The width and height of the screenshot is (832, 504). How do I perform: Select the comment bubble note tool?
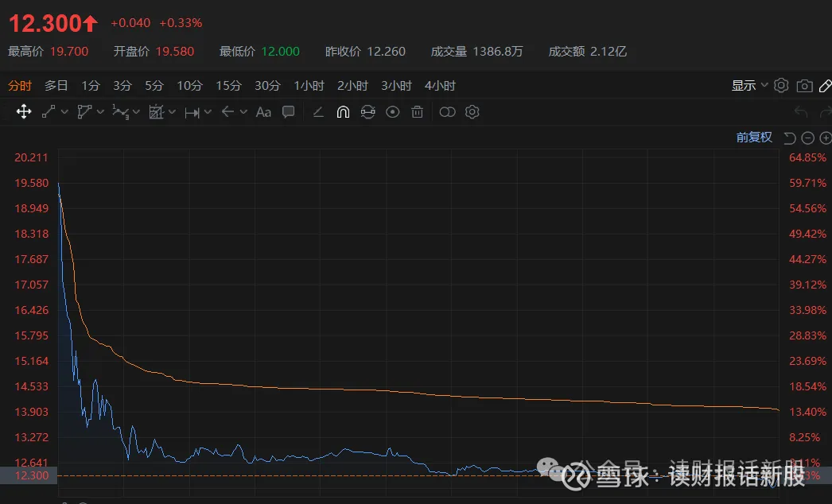pos(288,112)
